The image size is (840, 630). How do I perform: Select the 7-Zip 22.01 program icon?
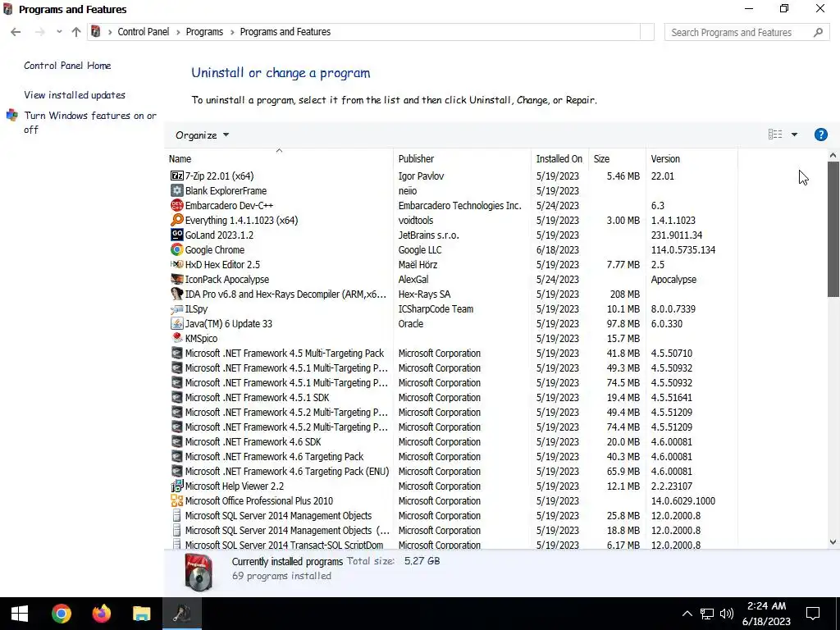pos(177,176)
